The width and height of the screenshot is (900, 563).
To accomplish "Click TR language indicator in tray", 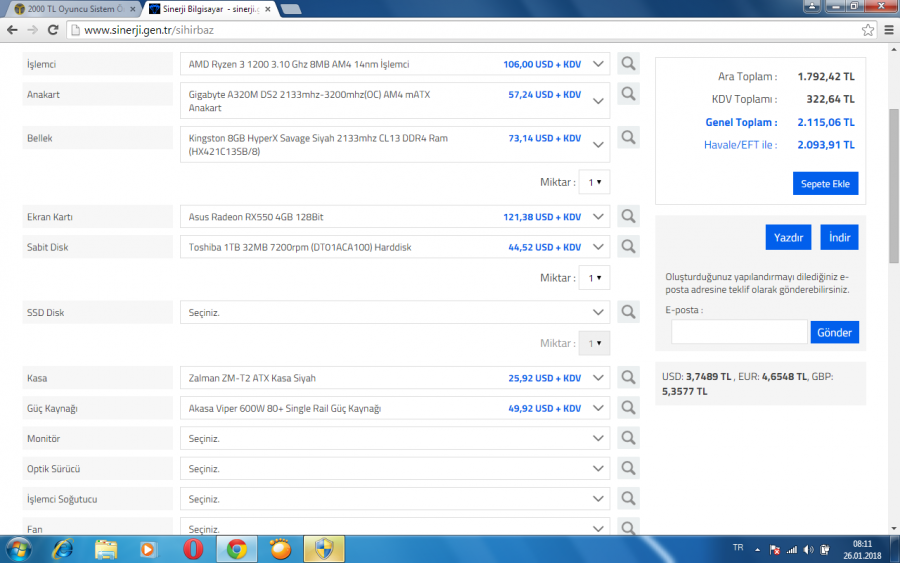I will [x=738, y=548].
